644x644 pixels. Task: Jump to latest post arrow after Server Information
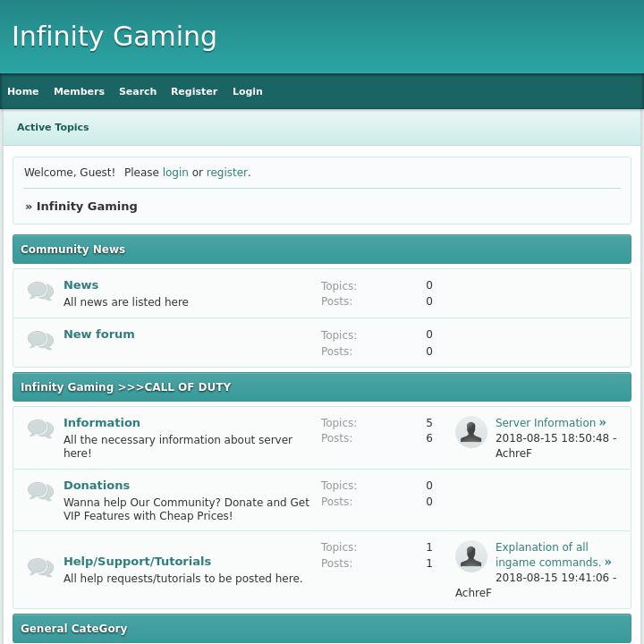pos(603,422)
